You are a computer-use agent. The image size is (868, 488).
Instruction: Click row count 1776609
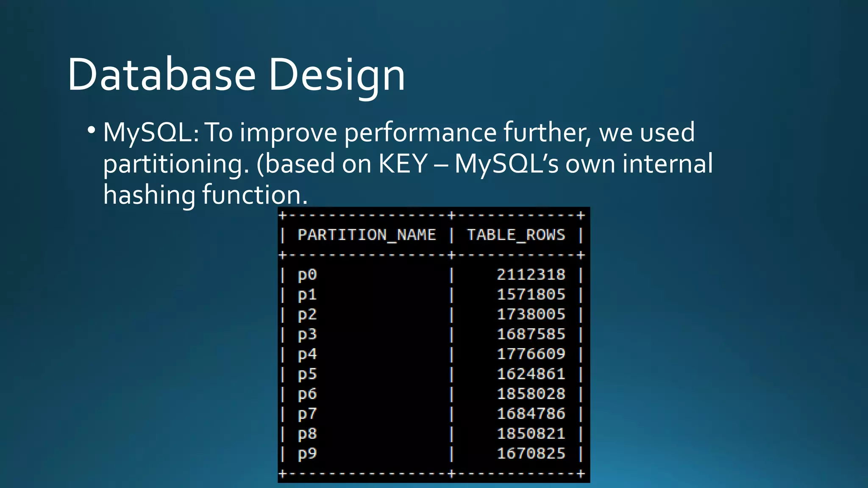coord(531,354)
